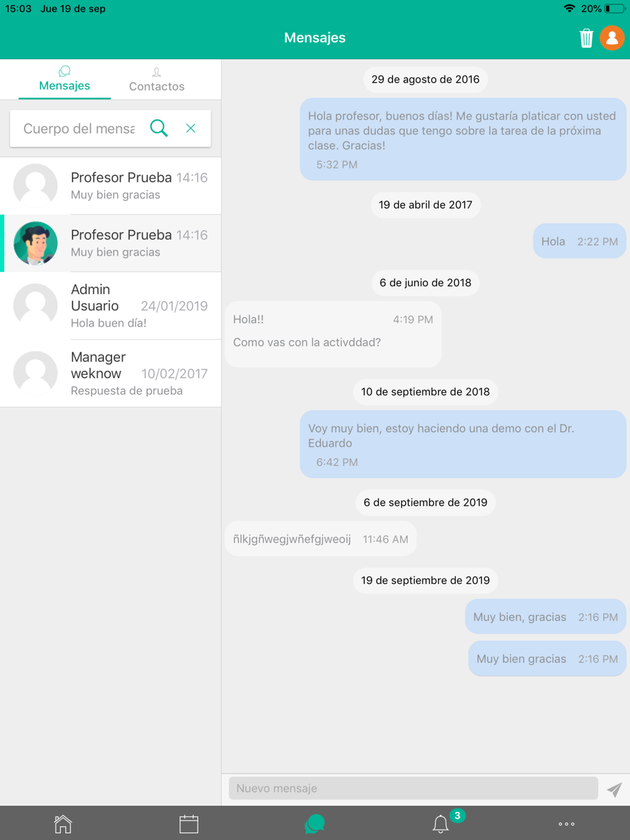
Task: Tap the chat bubble icon in bottom bar
Action: [x=315, y=824]
